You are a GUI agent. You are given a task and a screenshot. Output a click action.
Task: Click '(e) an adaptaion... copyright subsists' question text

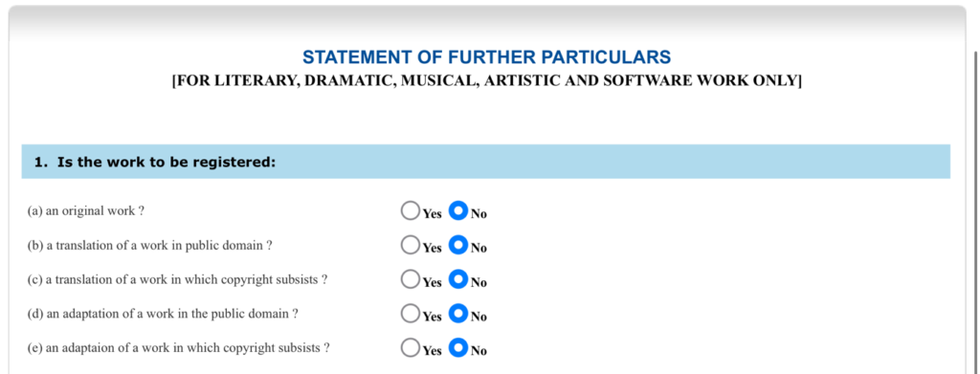tap(178, 348)
